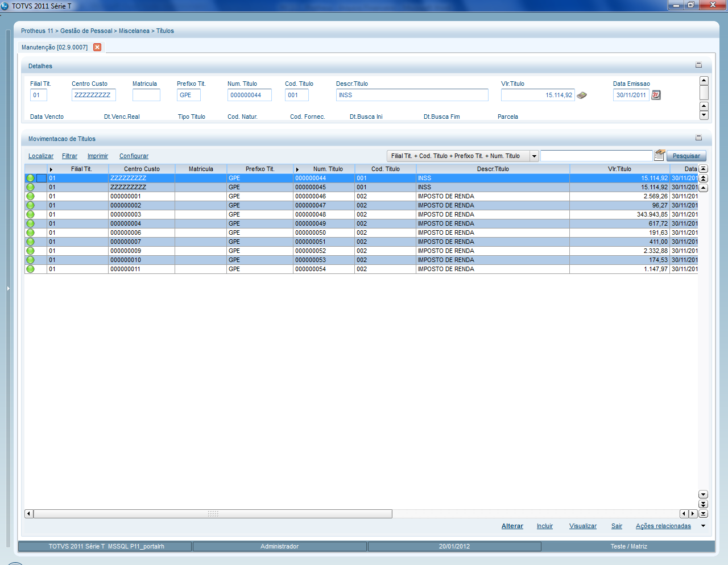
Task: Click the Pesquisar button
Action: click(x=686, y=156)
